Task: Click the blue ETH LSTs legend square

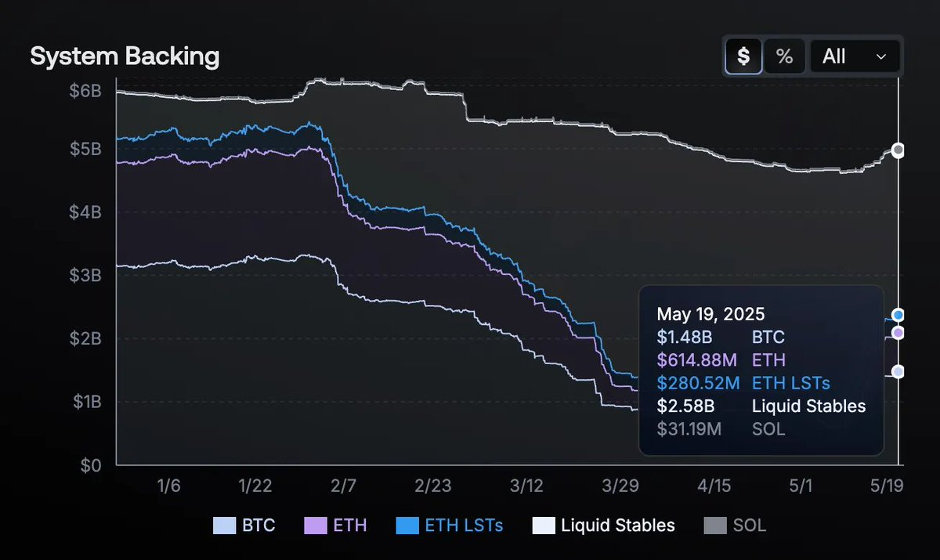Action: (408, 525)
